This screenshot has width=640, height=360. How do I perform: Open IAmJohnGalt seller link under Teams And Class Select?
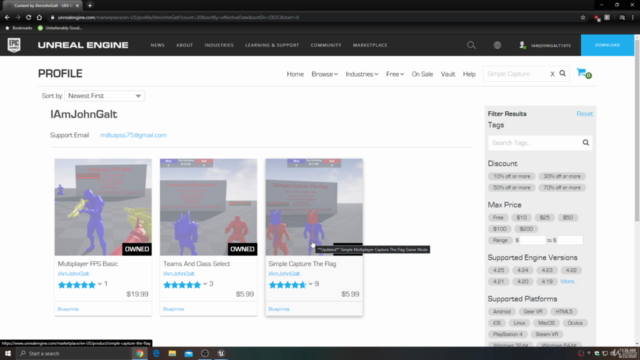[x=179, y=274]
